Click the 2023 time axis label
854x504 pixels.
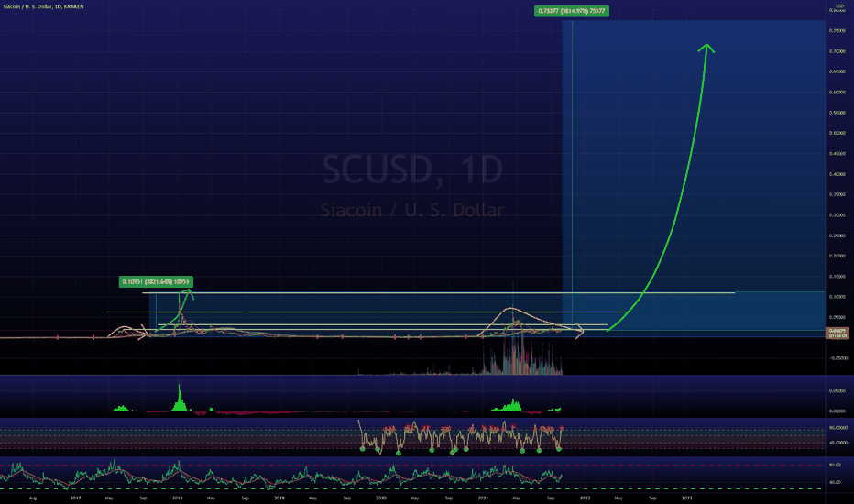[x=686, y=498]
